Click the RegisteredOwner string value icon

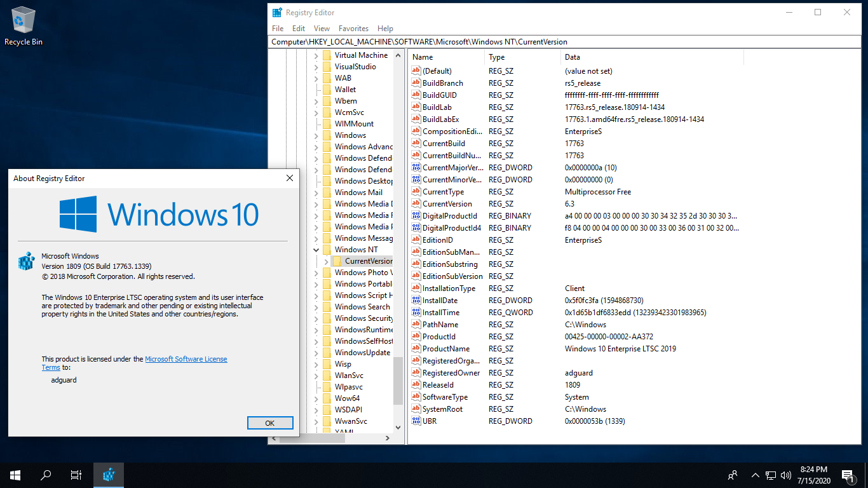point(416,373)
